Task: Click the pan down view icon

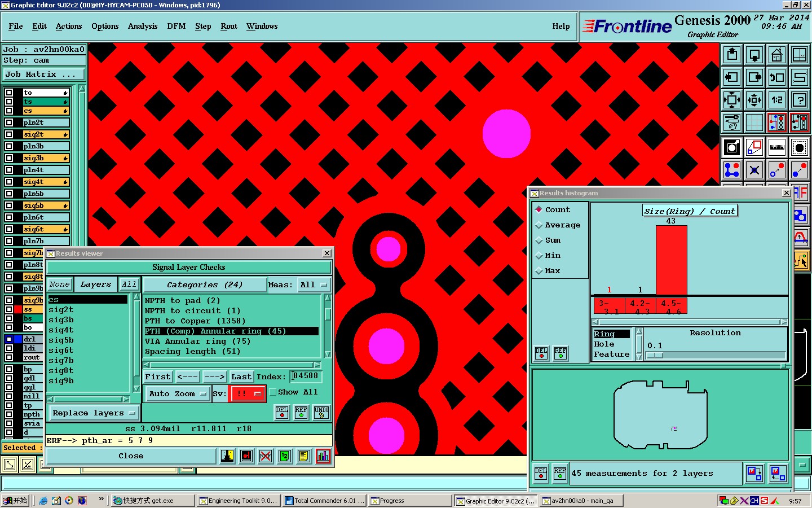Action: tap(754, 55)
